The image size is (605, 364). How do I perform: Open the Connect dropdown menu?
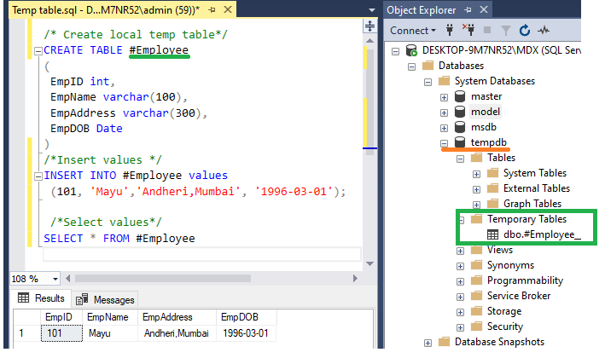click(412, 31)
